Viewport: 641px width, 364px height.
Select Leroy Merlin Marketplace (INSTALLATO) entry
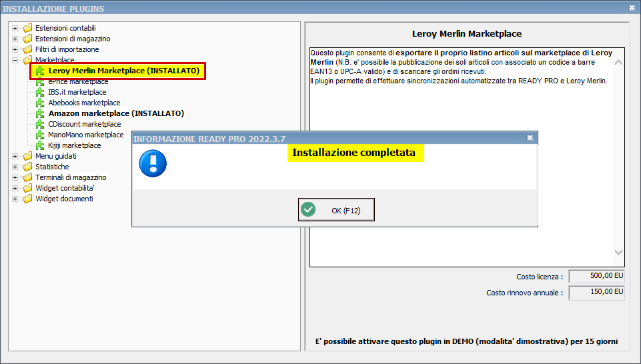coord(123,71)
